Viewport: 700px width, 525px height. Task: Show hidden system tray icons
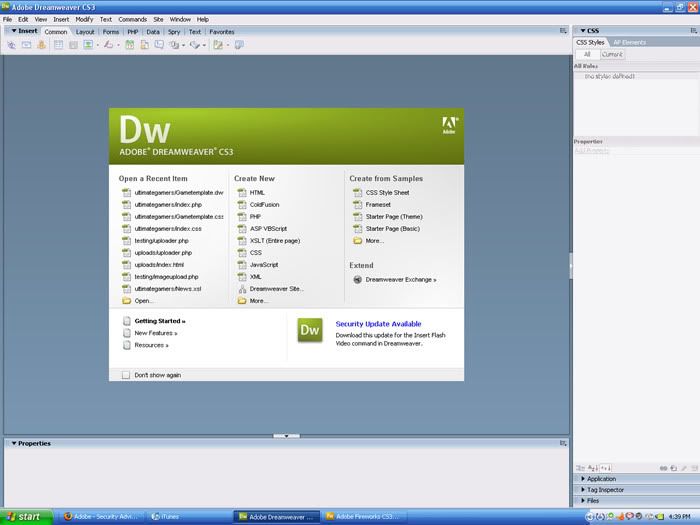(x=589, y=517)
